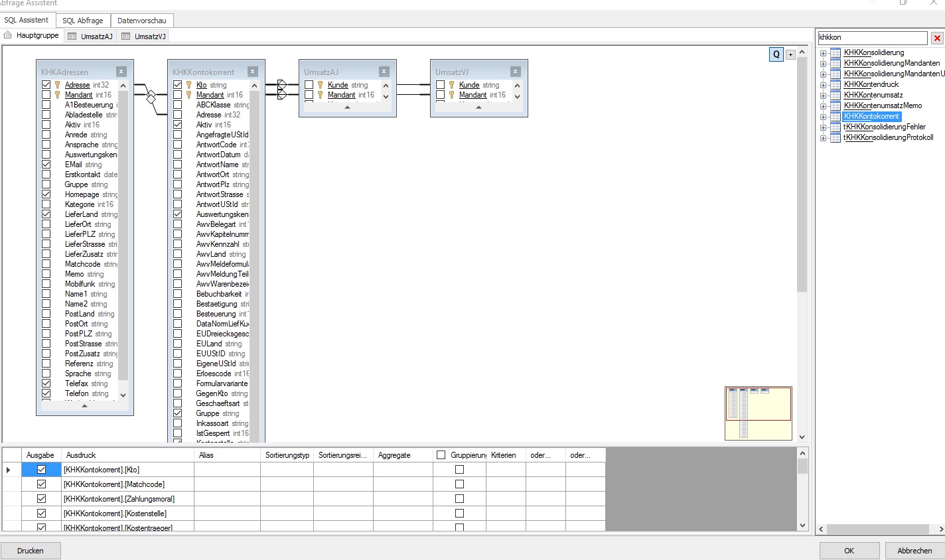Click the down arrow in UmsatzAJ field list
This screenshot has height=560, width=945.
pyautogui.click(x=386, y=96)
